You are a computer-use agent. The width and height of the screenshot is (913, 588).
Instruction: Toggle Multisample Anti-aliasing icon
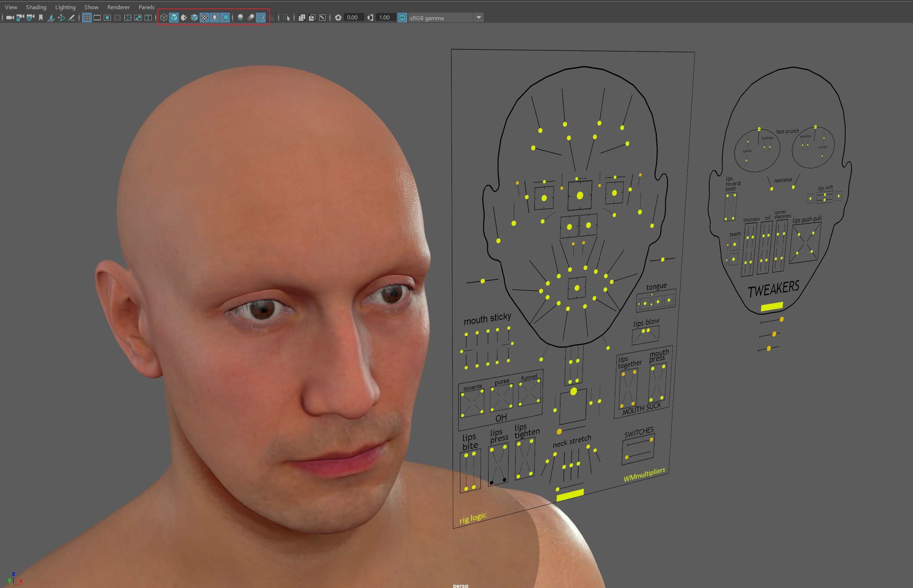coord(261,18)
